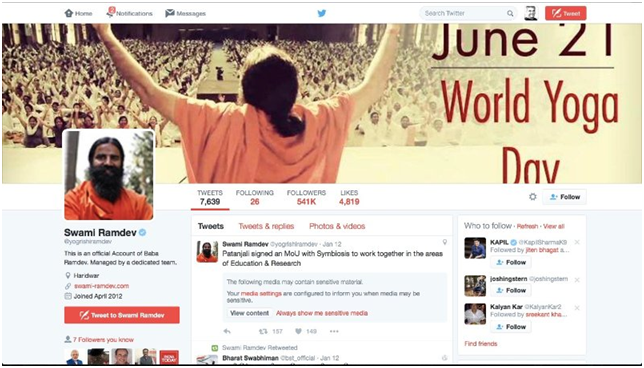Dismiss KAPIL suggestion with X

click(x=577, y=242)
